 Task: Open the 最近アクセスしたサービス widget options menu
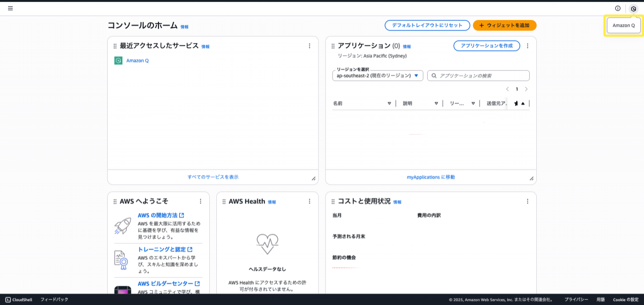[x=309, y=46]
